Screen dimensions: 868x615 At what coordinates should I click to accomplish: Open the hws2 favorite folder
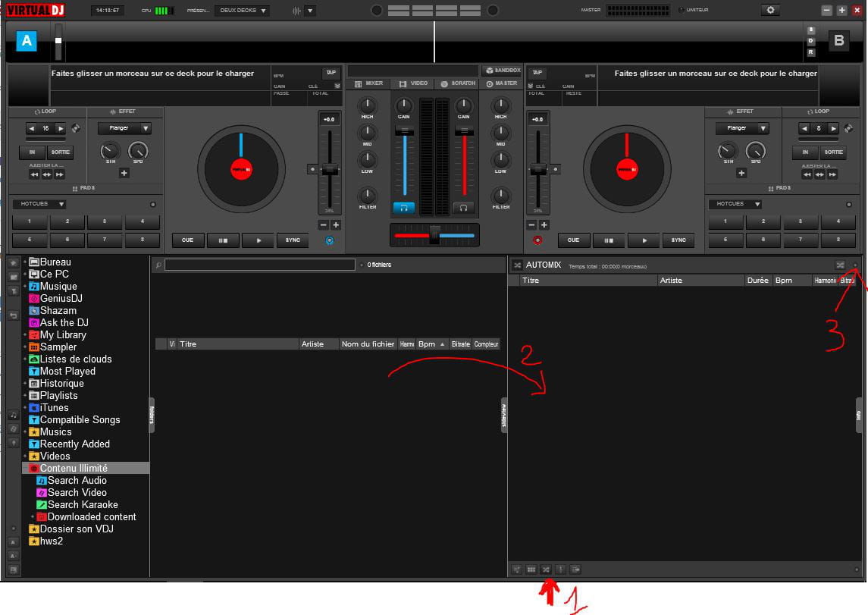[46, 541]
